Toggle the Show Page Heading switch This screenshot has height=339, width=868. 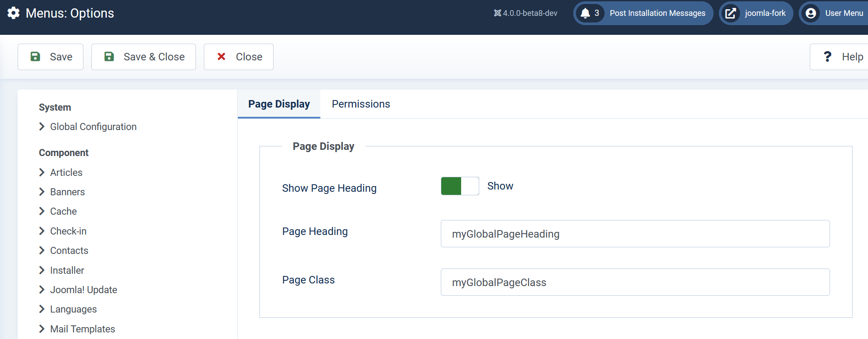tap(460, 186)
